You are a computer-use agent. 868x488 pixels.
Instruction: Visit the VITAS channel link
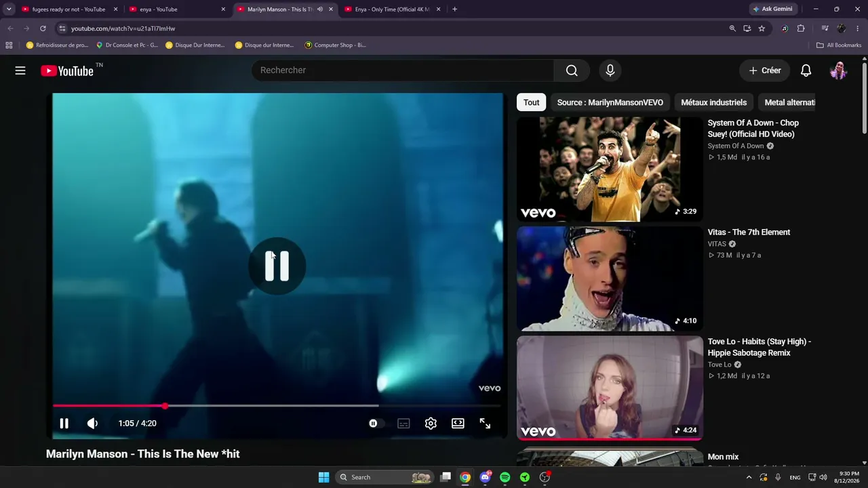(x=717, y=244)
